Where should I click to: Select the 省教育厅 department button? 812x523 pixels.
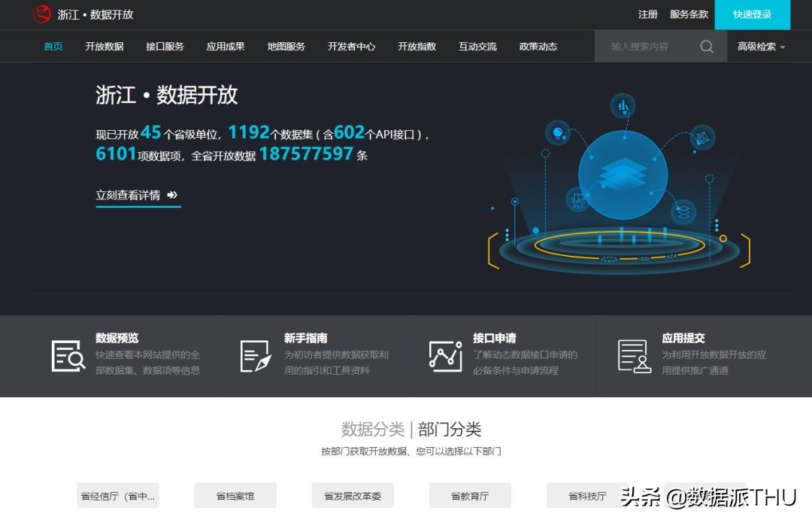[x=470, y=495]
